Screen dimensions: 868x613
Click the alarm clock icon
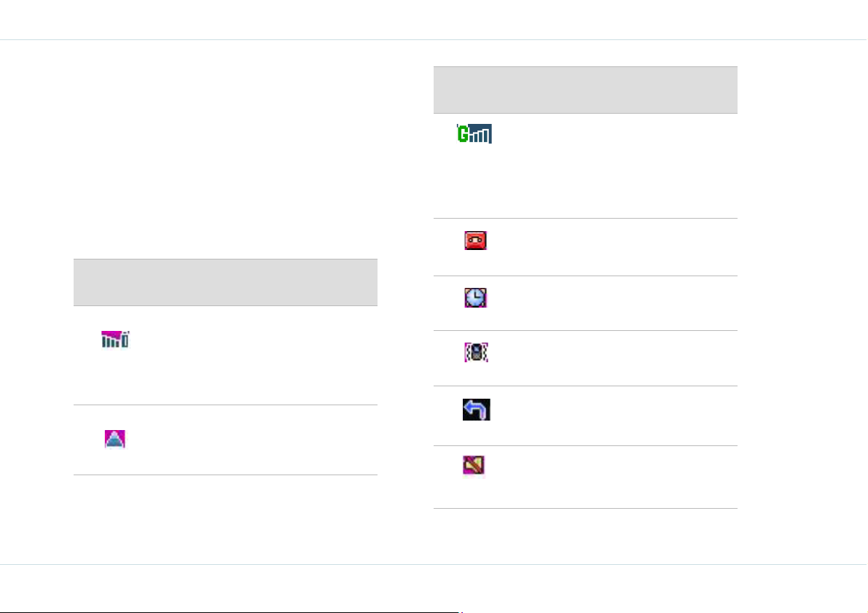point(475,297)
